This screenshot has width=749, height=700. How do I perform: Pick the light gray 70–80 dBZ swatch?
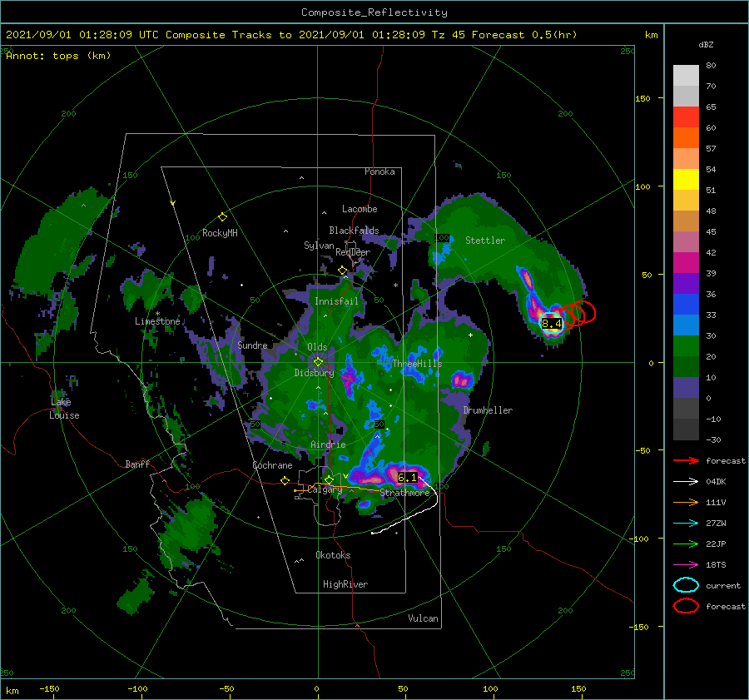686,75
